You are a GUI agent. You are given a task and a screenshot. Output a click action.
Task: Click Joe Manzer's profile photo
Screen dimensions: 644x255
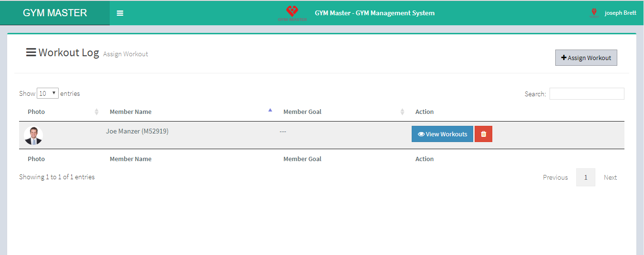[x=33, y=135]
